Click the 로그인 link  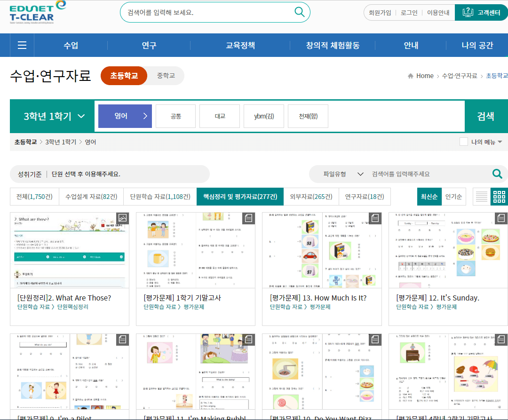coord(409,13)
